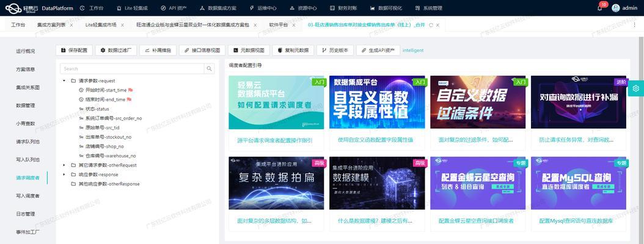Collapse the 请求参数-request tree node

[x=64, y=81]
